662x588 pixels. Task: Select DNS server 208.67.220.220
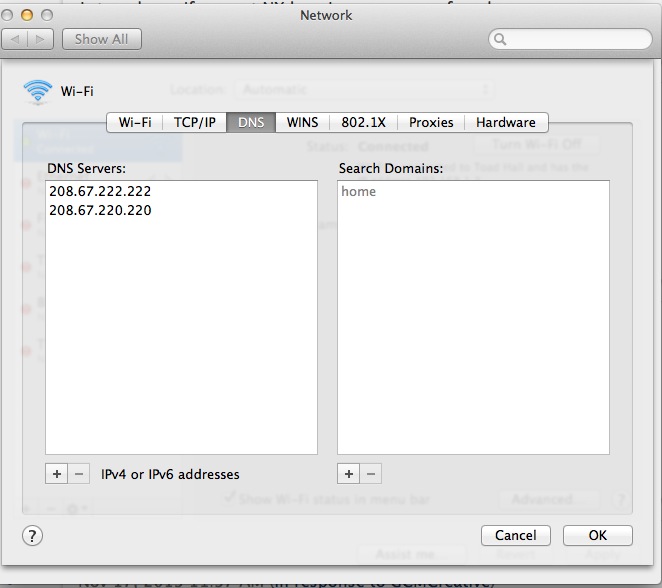pyautogui.click(x=181, y=210)
